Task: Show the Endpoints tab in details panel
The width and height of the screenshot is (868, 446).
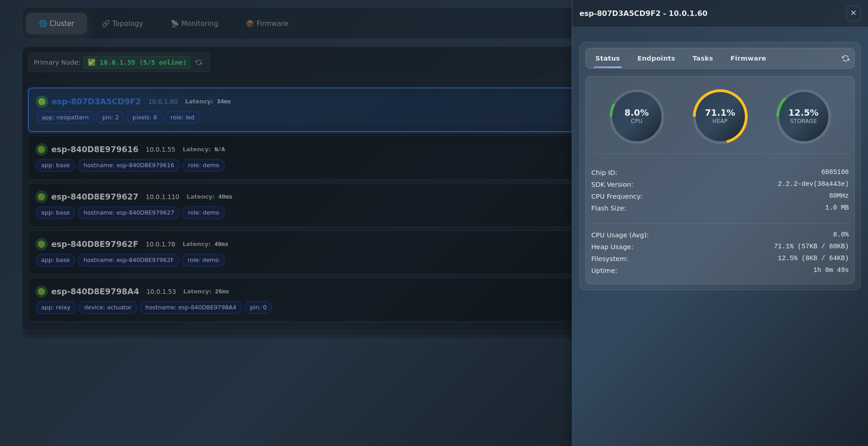Action: pyautogui.click(x=656, y=58)
